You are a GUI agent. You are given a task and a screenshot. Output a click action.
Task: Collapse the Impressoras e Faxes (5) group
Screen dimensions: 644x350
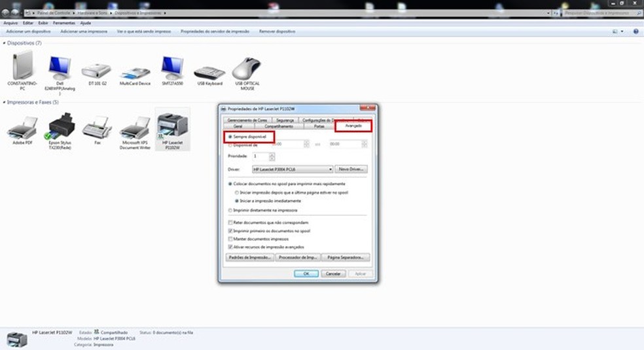point(4,102)
